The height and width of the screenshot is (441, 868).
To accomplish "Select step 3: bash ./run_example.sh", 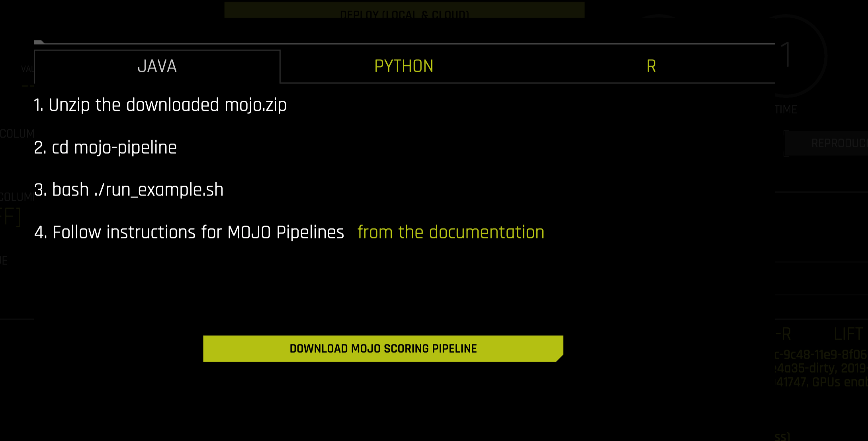I will 129,190.
